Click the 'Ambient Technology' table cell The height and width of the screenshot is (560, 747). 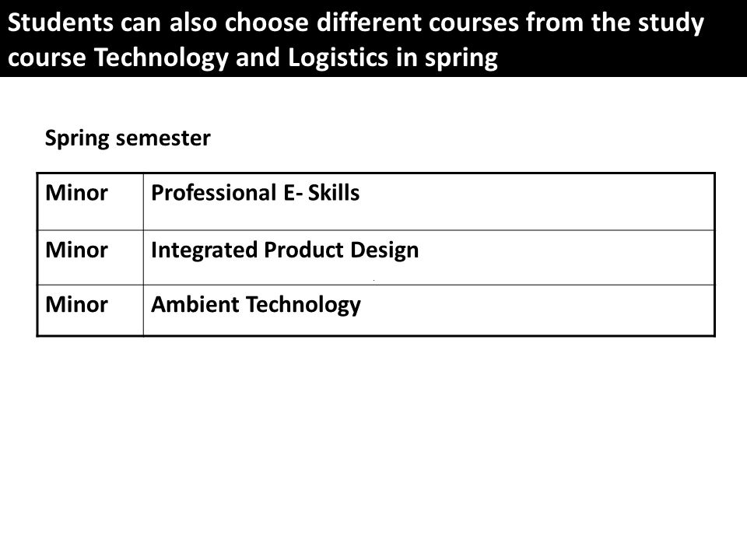pyautogui.click(x=429, y=310)
